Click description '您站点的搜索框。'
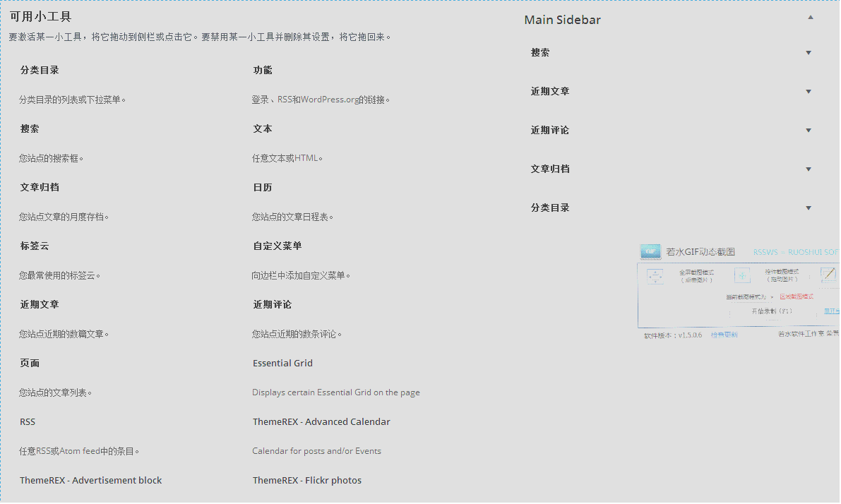Viewport: 841px width, 504px height. click(52, 158)
